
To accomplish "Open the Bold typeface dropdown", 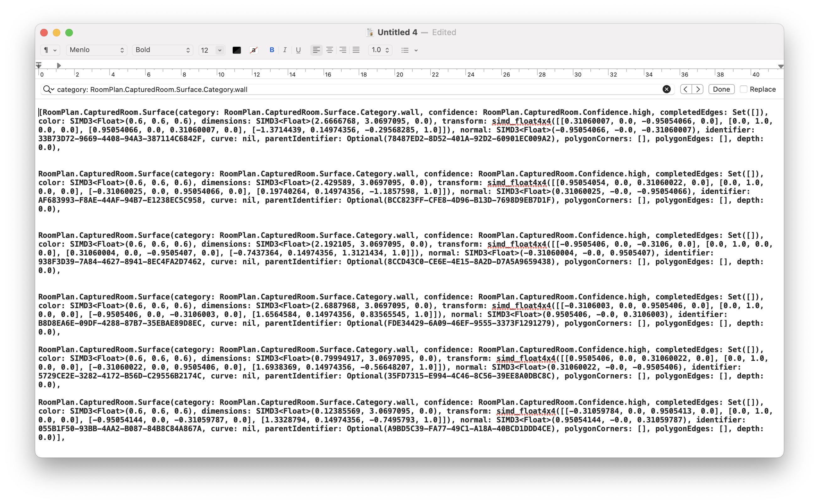I will (162, 50).
